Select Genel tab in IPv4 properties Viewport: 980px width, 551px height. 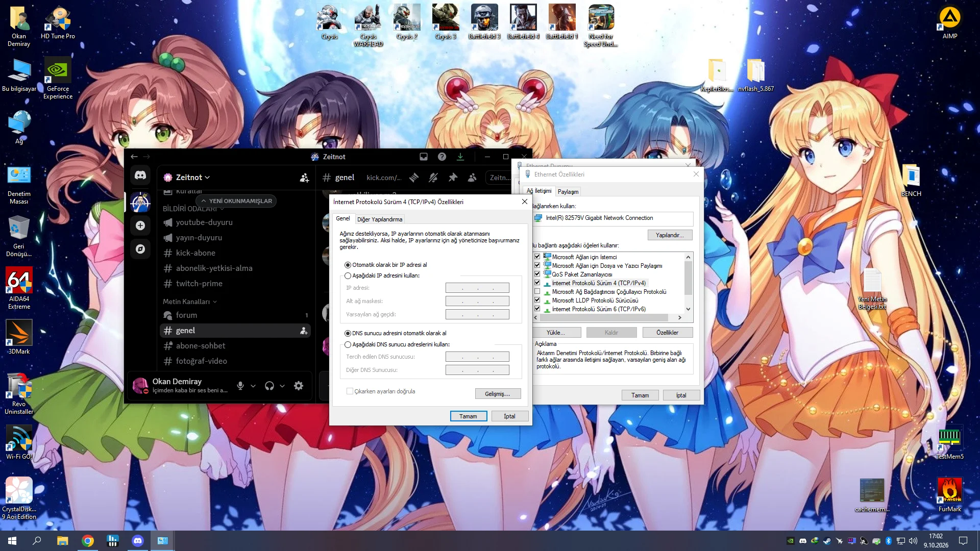343,218
